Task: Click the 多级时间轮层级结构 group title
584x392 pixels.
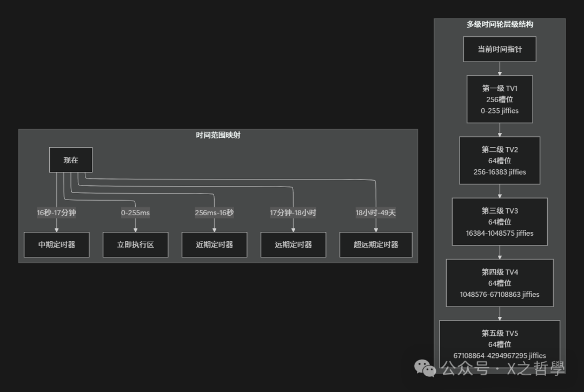Action: point(500,24)
